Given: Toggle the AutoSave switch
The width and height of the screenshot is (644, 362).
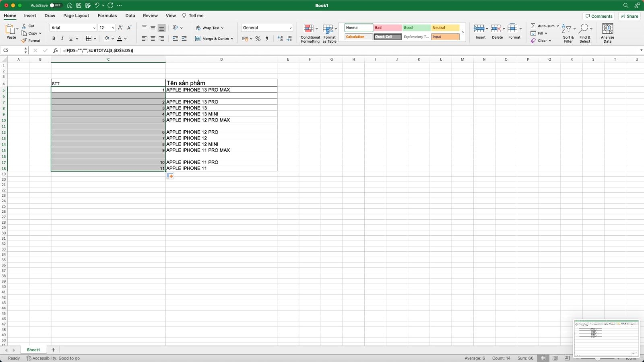Looking at the screenshot, I should [x=56, y=5].
